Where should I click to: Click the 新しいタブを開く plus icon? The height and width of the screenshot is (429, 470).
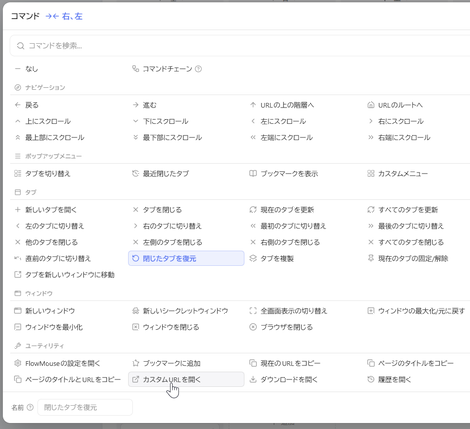tap(18, 210)
